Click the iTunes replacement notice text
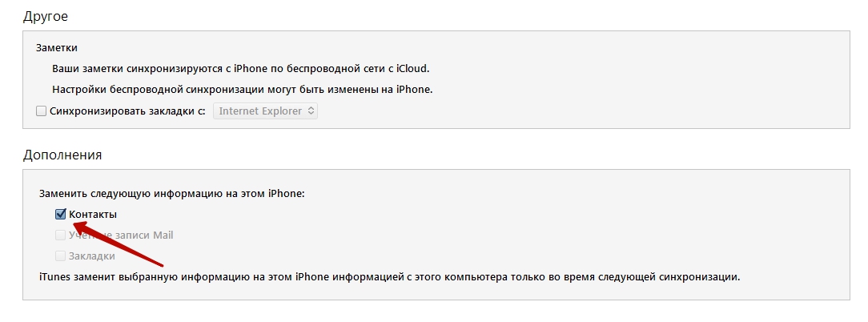868x322 pixels. [x=389, y=277]
